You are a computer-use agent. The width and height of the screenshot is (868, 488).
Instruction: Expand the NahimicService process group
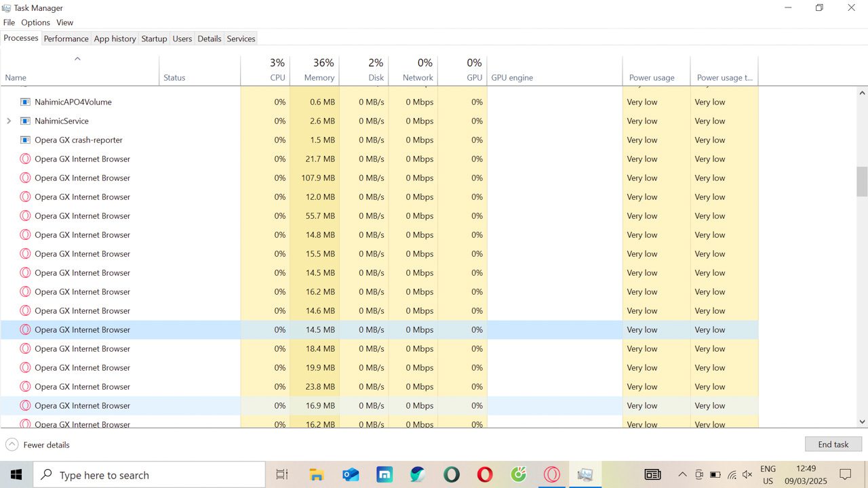click(x=9, y=121)
